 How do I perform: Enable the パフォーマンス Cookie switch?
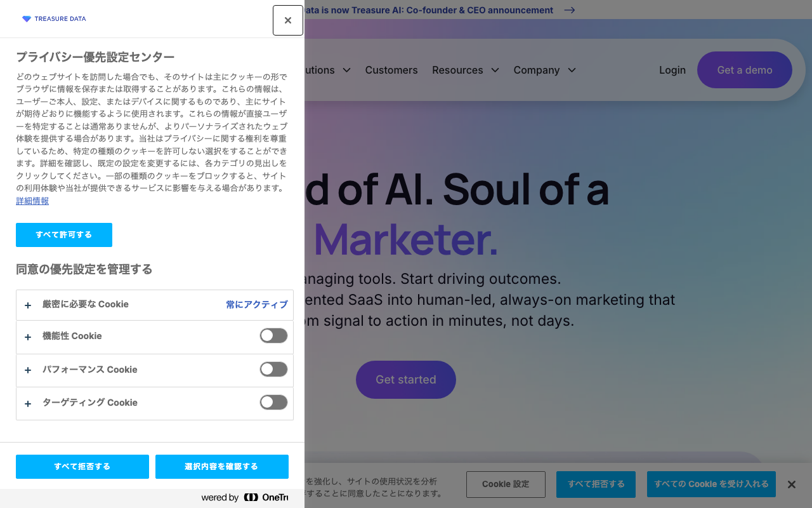(x=273, y=370)
